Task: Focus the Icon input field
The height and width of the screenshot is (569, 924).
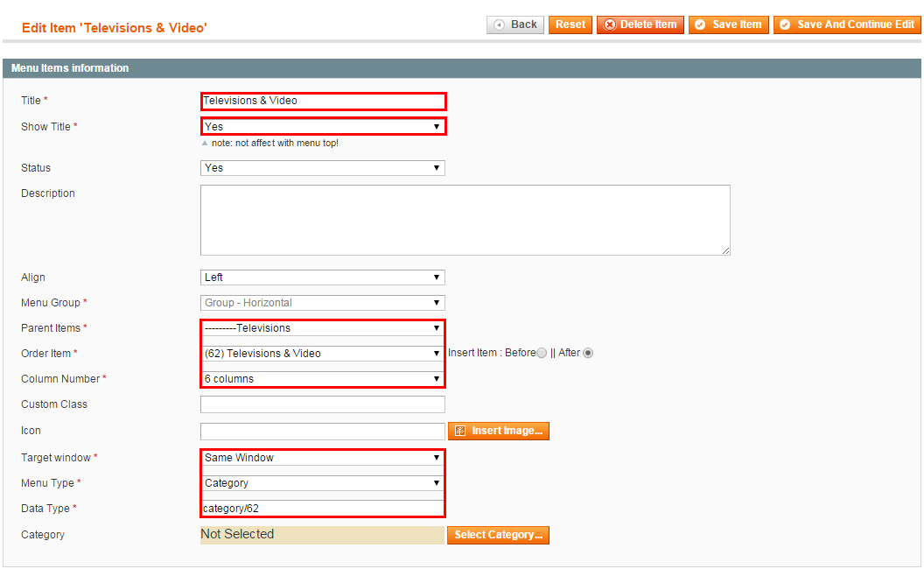Action: (323, 431)
